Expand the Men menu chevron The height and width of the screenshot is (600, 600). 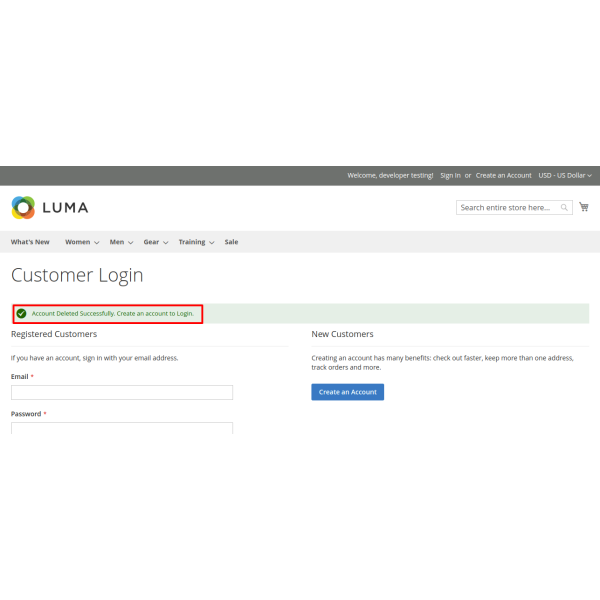[x=131, y=242]
